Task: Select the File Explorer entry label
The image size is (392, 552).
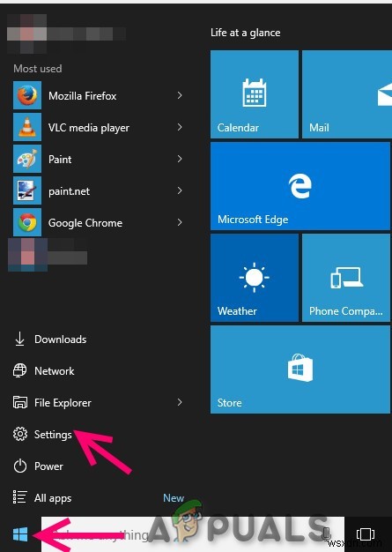Action: 63,403
